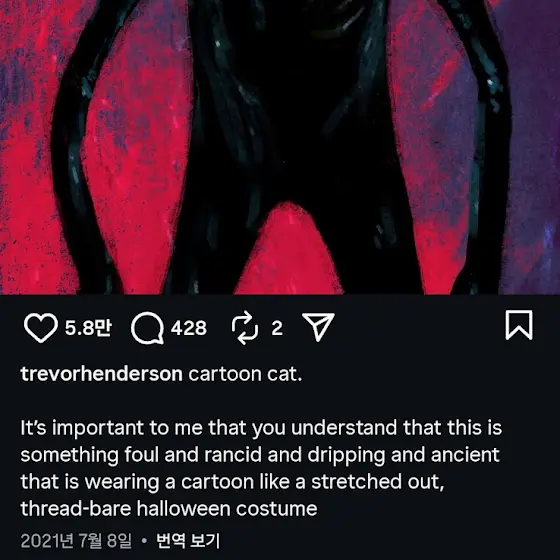View the 5.8만 likes list

pos(88,328)
